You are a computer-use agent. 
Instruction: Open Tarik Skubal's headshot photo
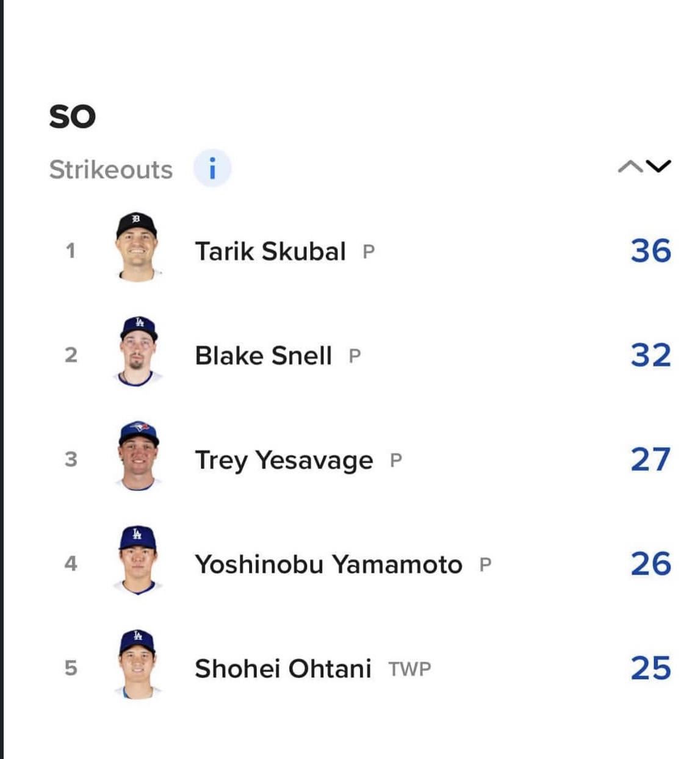click(137, 247)
